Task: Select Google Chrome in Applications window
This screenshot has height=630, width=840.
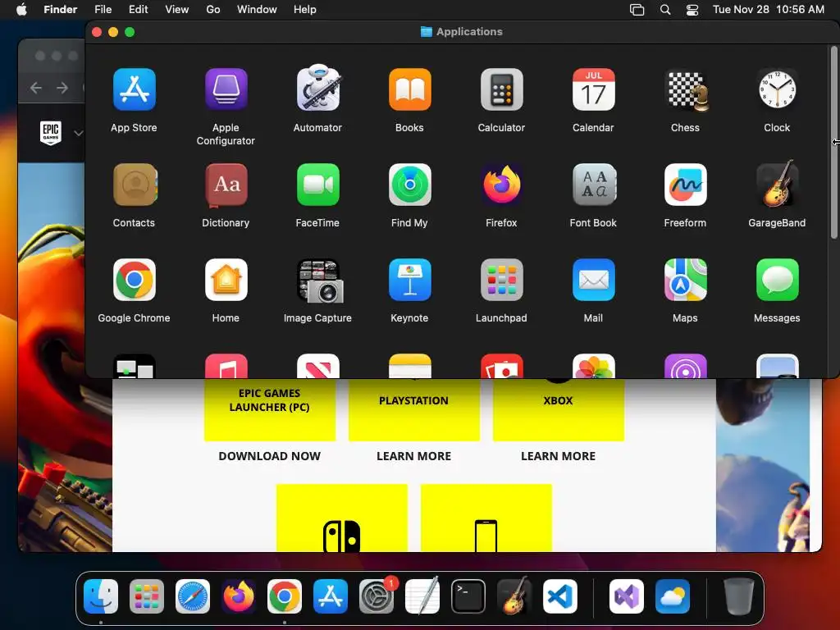Action: tap(134, 280)
